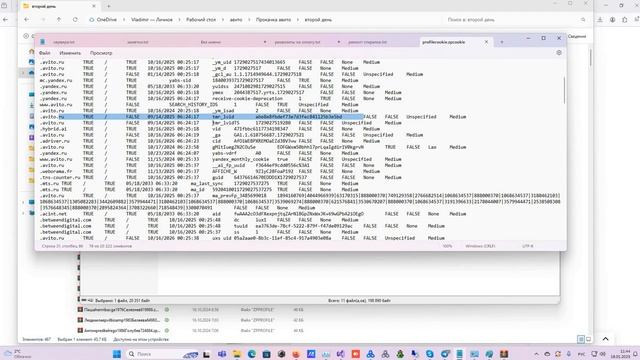Click the uxs_uid cookie name
This screenshot has width=640, height=360.
pos(222,238)
